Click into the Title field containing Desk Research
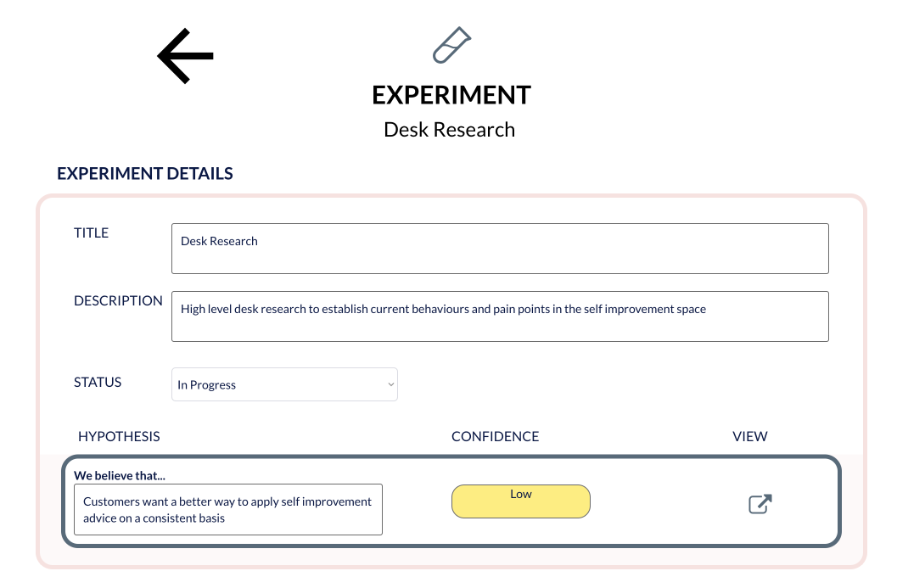Image resolution: width=897 pixels, height=588 pixels. 500,249
